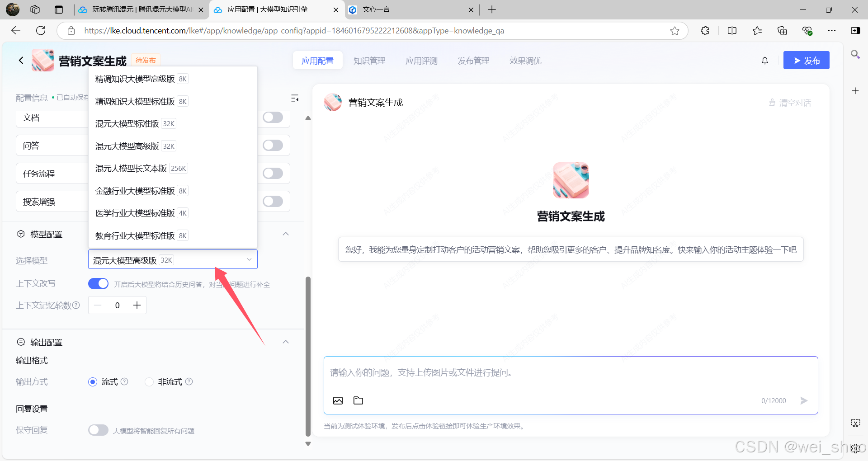
Task: Click the Split screen browser icon
Action: pyautogui.click(x=732, y=31)
